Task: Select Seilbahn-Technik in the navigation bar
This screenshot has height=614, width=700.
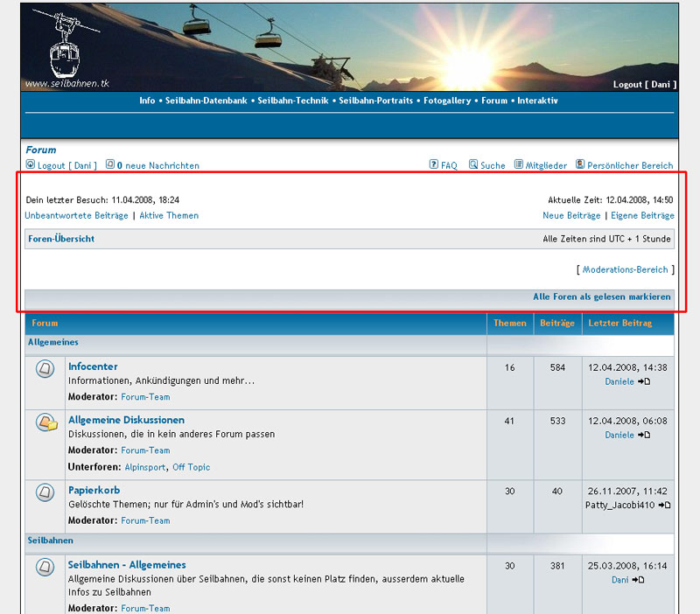Action: (292, 101)
